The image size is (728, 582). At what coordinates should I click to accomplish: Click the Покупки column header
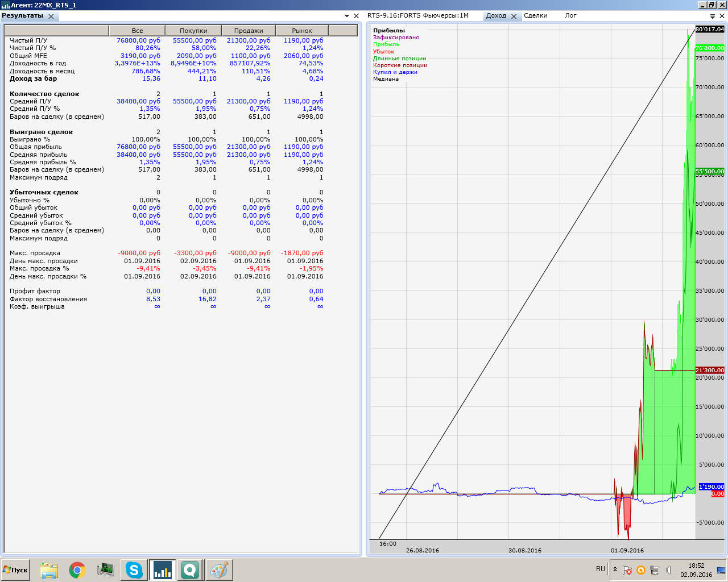point(193,31)
